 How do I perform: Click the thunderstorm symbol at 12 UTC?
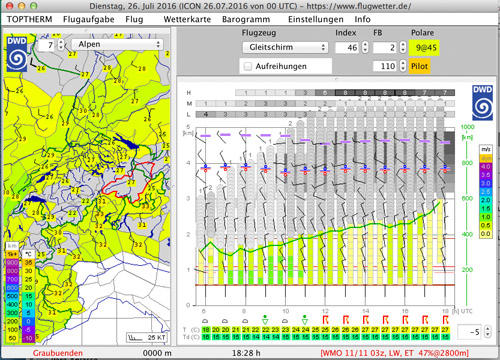(325, 320)
